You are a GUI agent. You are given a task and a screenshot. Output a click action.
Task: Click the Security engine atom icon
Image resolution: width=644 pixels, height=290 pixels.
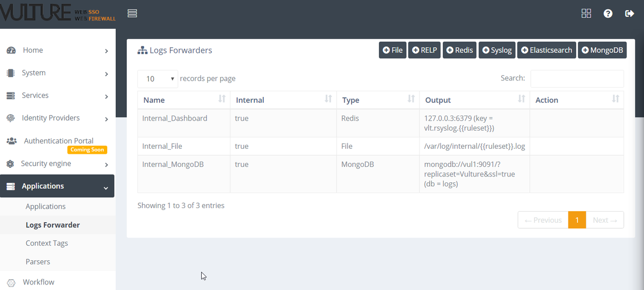tap(10, 164)
